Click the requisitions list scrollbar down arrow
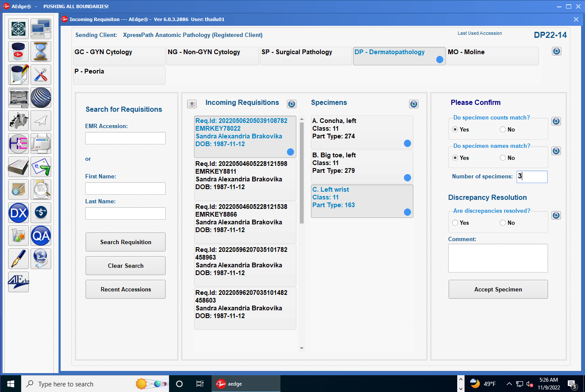 coord(302,348)
